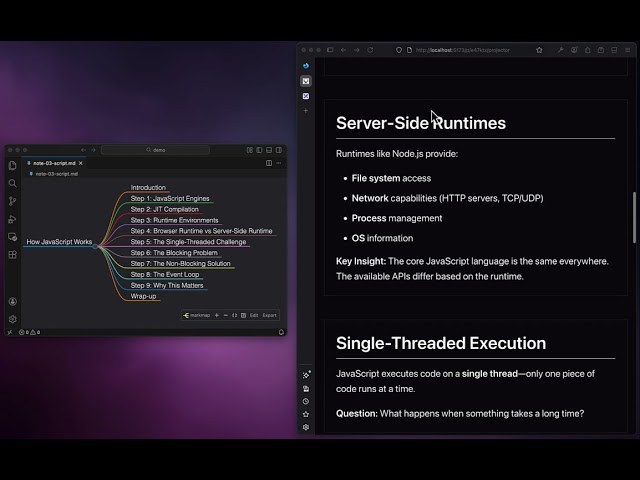
Task: Go forward in VS Code navigation history
Action: [x=93, y=150]
